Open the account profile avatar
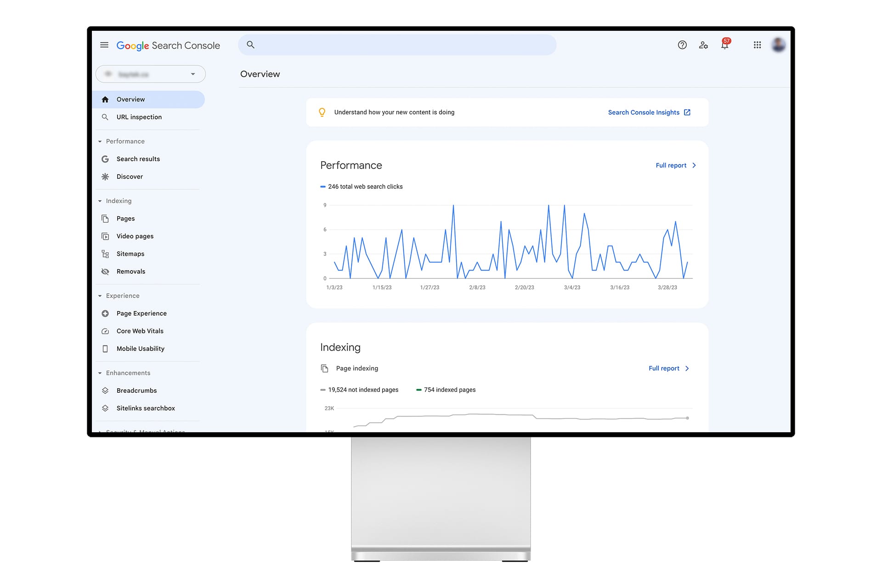The width and height of the screenshot is (882, 588). (778, 45)
